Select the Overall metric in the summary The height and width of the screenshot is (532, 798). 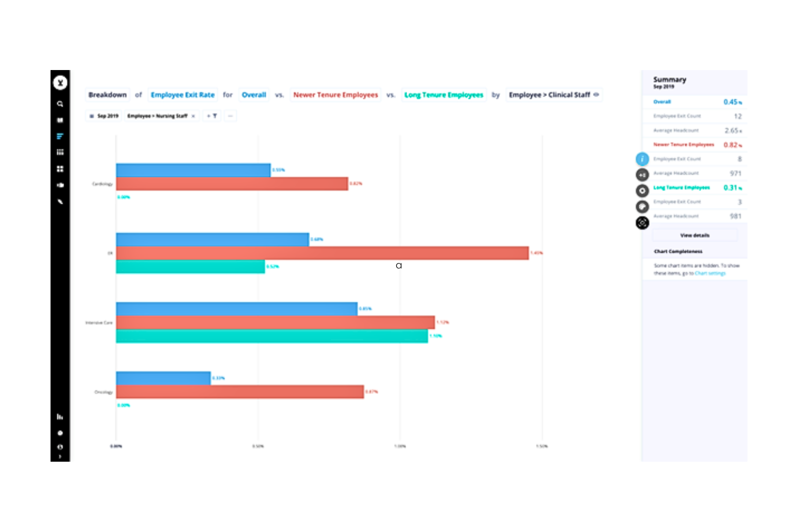click(662, 102)
